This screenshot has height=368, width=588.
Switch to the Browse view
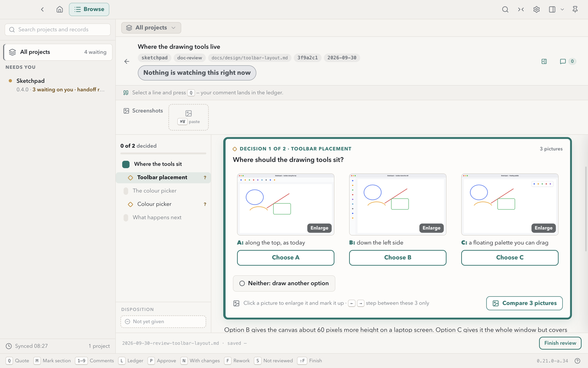tap(89, 9)
